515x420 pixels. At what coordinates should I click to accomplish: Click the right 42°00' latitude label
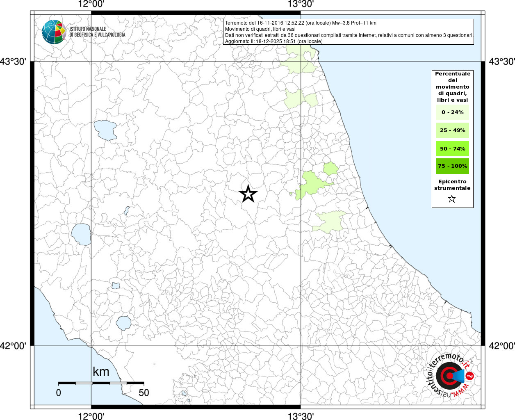[502, 346]
